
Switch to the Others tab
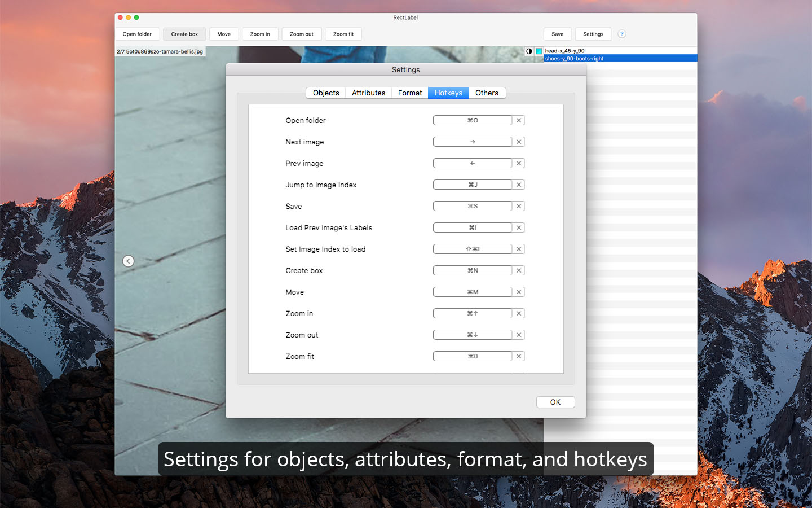(487, 93)
